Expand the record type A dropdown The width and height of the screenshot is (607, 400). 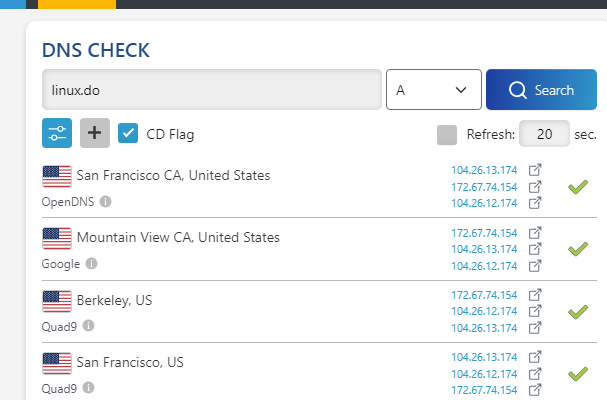pyautogui.click(x=434, y=89)
